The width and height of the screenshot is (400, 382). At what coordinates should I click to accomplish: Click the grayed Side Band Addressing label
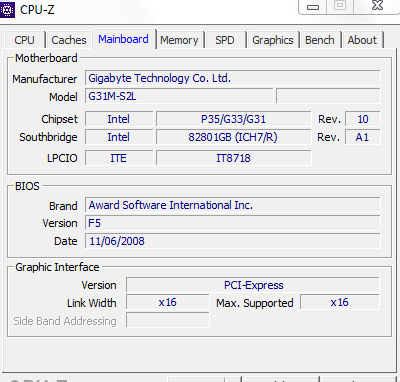point(65,321)
